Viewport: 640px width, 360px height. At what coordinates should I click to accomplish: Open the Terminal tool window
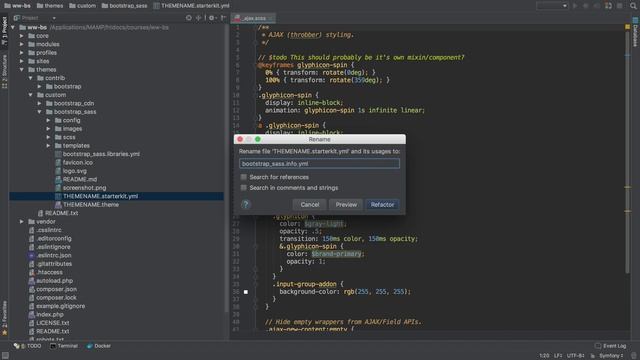pos(64,346)
